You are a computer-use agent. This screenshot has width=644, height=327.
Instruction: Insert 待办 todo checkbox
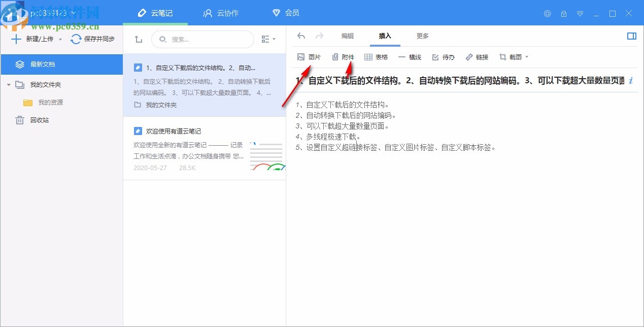(444, 57)
